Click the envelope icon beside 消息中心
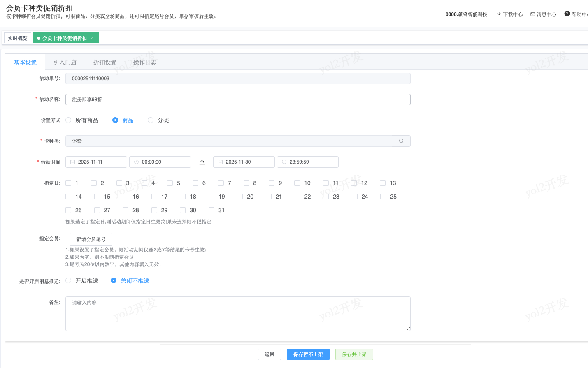The image size is (588, 368). pyautogui.click(x=533, y=14)
